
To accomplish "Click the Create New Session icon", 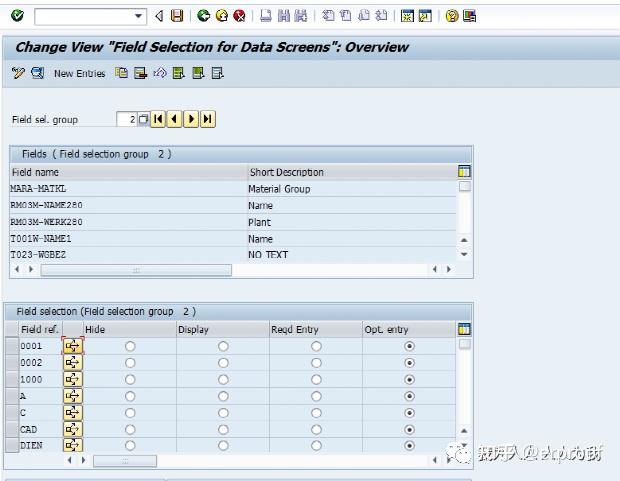I will (x=407, y=16).
